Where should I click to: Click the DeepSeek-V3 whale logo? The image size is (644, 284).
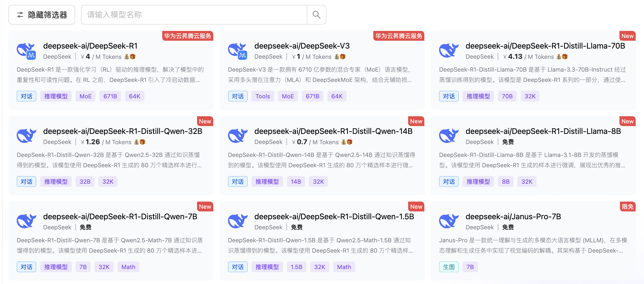click(238, 51)
